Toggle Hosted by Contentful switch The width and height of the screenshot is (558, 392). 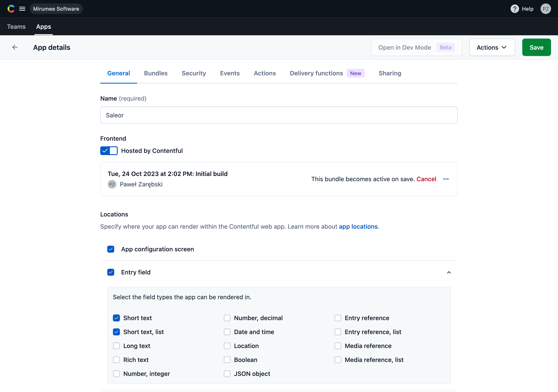[x=109, y=150]
